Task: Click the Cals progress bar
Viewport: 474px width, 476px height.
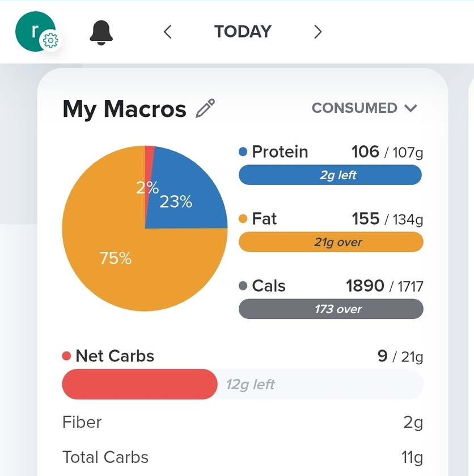Action: click(x=331, y=309)
